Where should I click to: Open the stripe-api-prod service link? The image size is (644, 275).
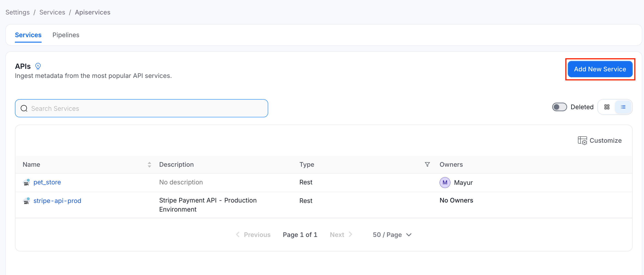click(57, 201)
